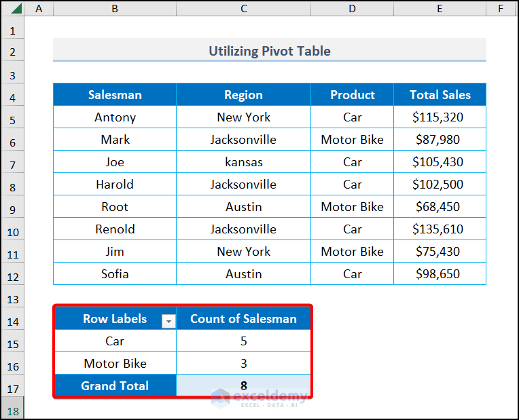This screenshot has height=420, width=519.
Task: Click the Region header cell
Action: pyautogui.click(x=243, y=95)
